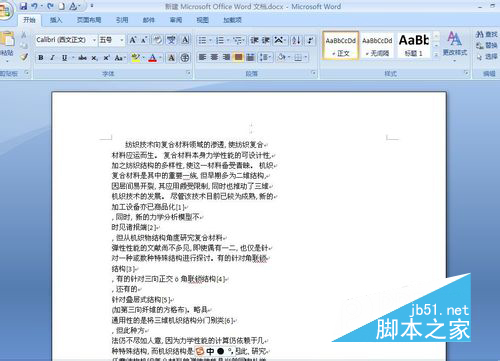Click the IME toolbar orange logo icon
The image size is (500, 361).
coord(200,351)
